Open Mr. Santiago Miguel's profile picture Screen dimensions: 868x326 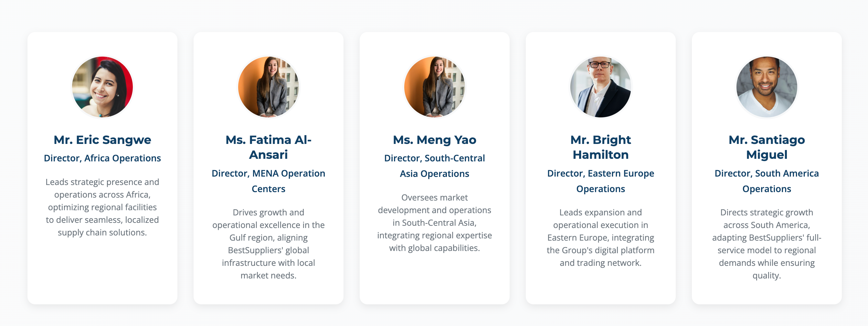[x=767, y=87]
